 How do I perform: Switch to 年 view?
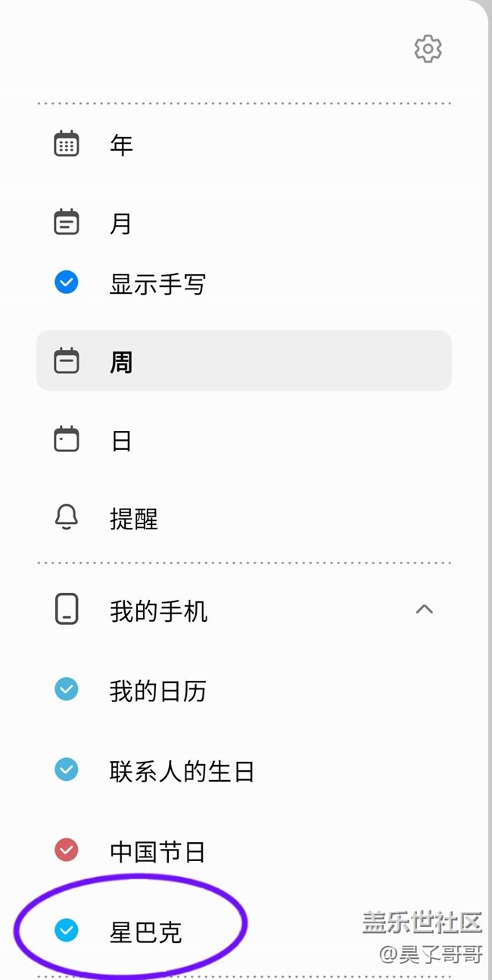point(121,145)
